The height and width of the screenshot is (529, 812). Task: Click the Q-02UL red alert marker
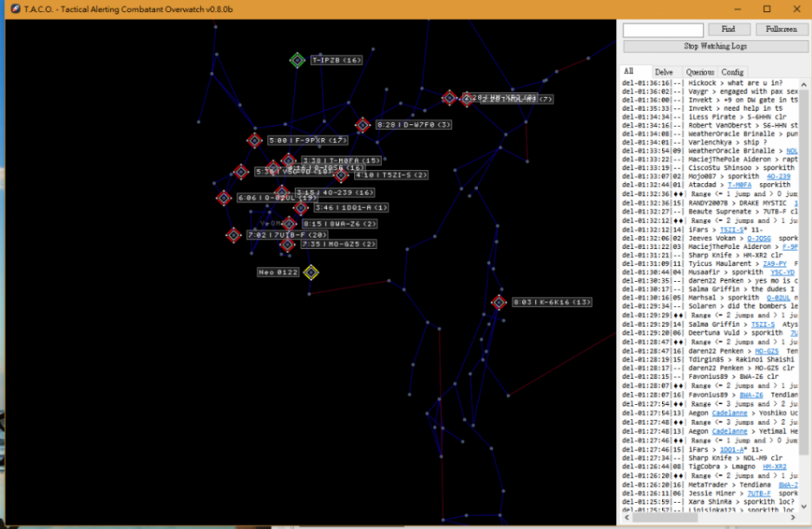click(x=223, y=198)
